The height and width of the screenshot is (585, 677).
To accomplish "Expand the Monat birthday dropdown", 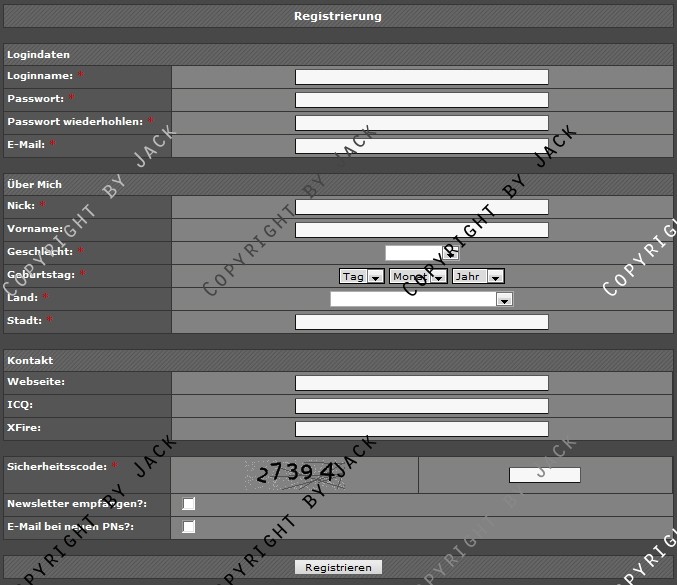I will coord(418,277).
